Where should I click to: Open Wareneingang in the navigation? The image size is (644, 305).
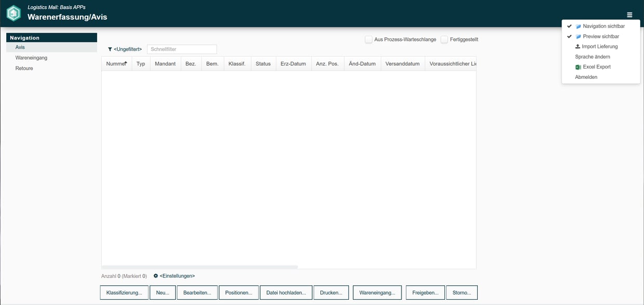(x=31, y=58)
